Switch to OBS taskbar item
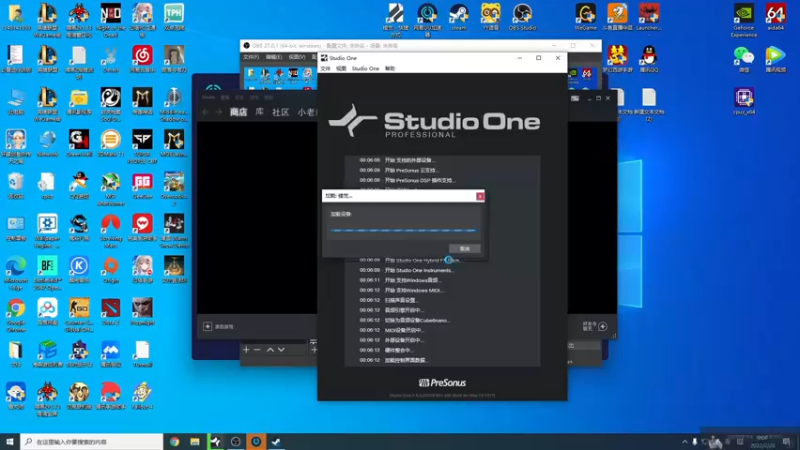 pos(236,442)
